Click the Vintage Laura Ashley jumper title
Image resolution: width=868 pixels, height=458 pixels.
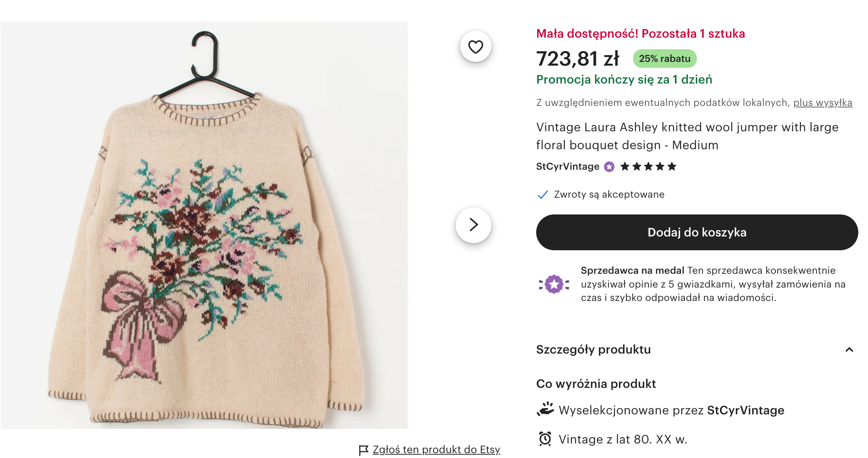(x=687, y=136)
